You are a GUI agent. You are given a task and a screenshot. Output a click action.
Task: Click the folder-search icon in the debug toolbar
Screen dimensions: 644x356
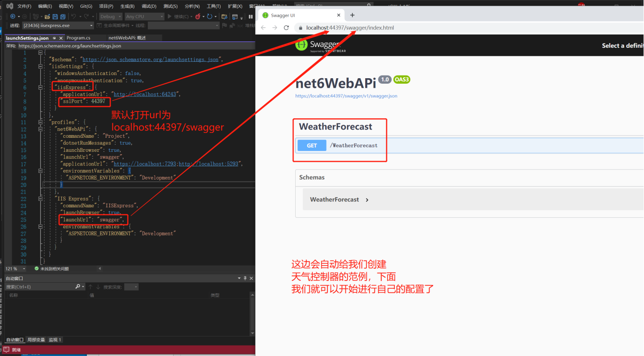point(224,17)
